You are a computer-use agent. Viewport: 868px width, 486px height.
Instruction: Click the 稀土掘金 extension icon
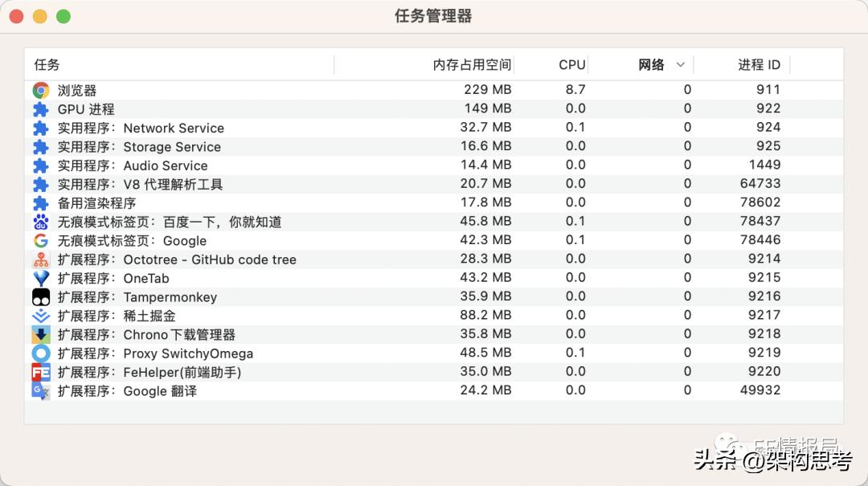coord(41,316)
